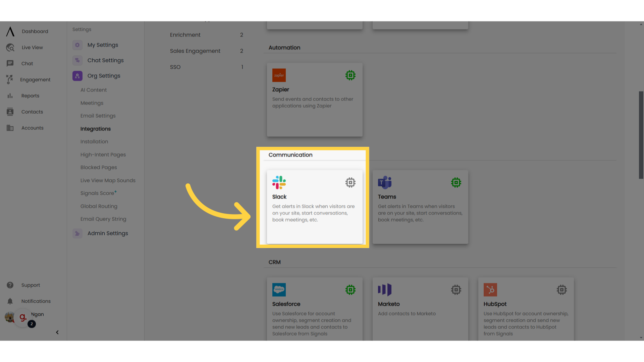Open Contacts section
The image size is (644, 362).
32,112
